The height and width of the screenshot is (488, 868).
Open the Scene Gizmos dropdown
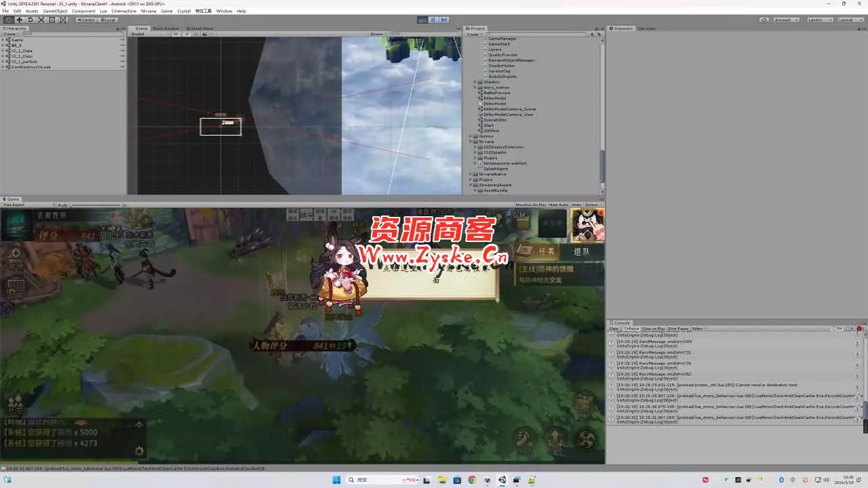[378, 34]
